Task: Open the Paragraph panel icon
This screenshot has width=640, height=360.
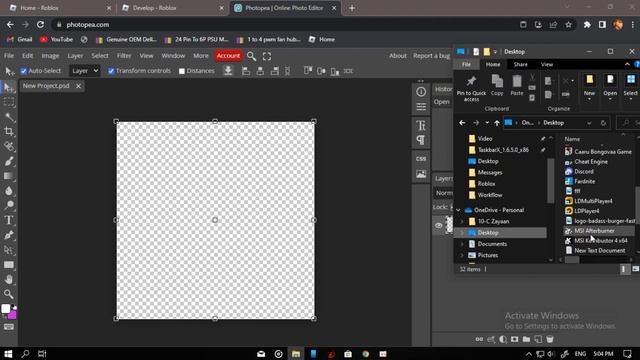Action: [x=421, y=140]
